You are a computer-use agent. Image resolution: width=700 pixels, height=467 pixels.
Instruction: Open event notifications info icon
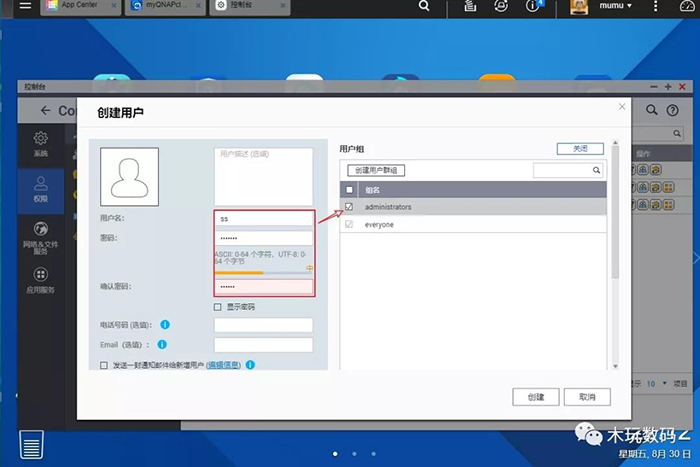point(533,6)
